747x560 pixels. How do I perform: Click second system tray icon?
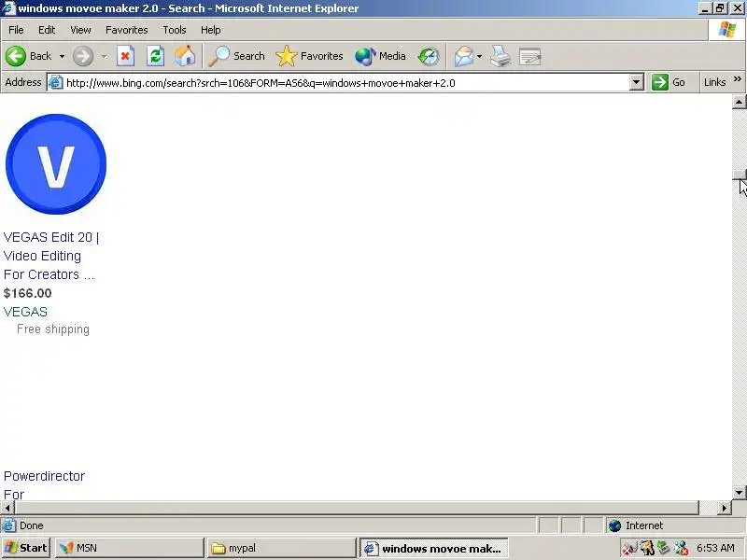(x=646, y=549)
